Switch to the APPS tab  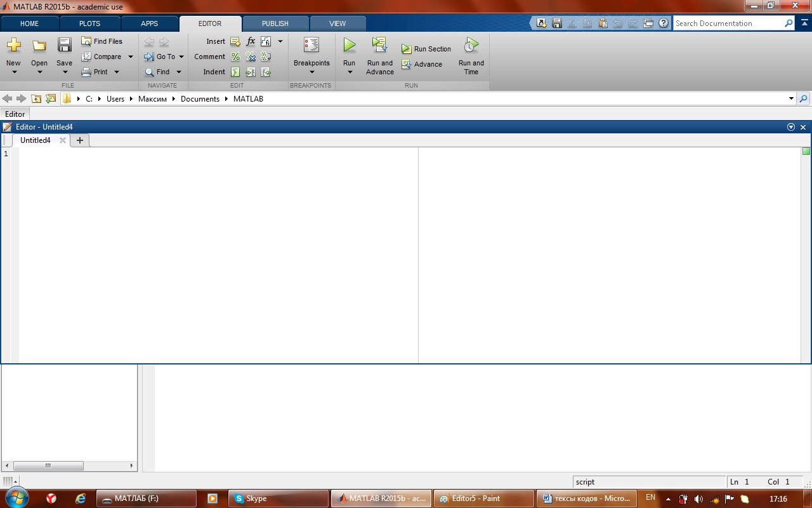[x=150, y=23]
